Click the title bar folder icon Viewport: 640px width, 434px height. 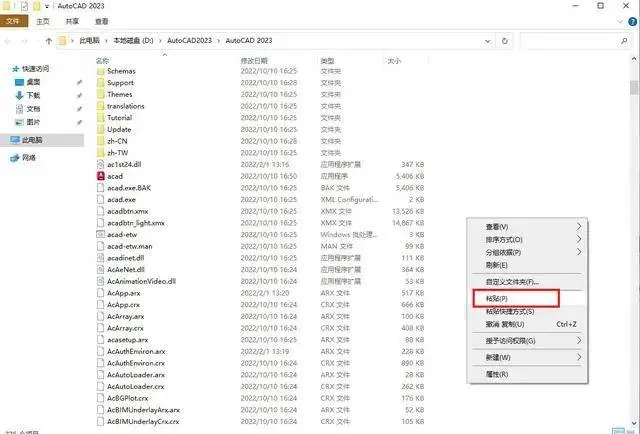(x=6, y=6)
